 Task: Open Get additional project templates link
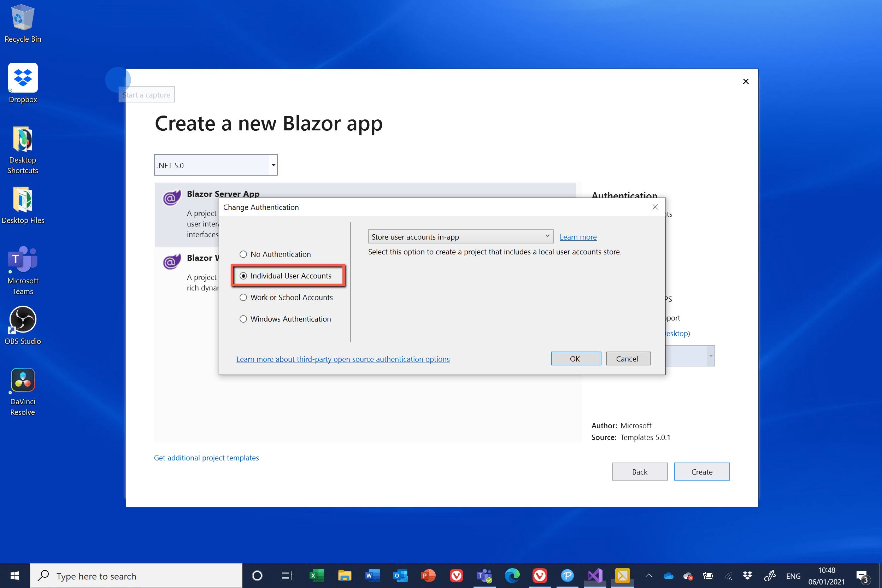(x=206, y=458)
